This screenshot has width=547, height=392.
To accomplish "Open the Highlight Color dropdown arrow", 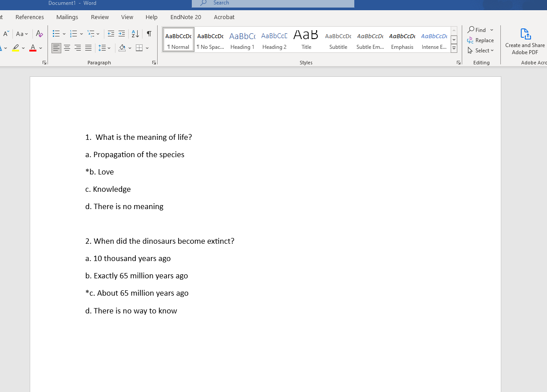I will pos(23,48).
